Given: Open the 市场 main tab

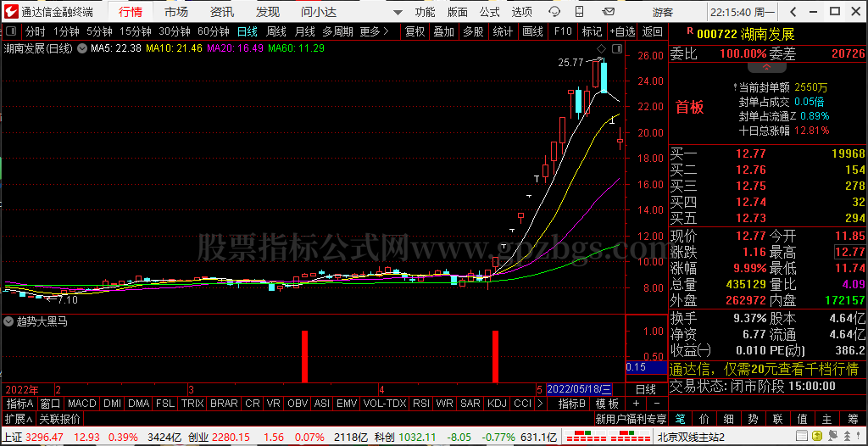Looking at the screenshot, I should click(x=176, y=12).
